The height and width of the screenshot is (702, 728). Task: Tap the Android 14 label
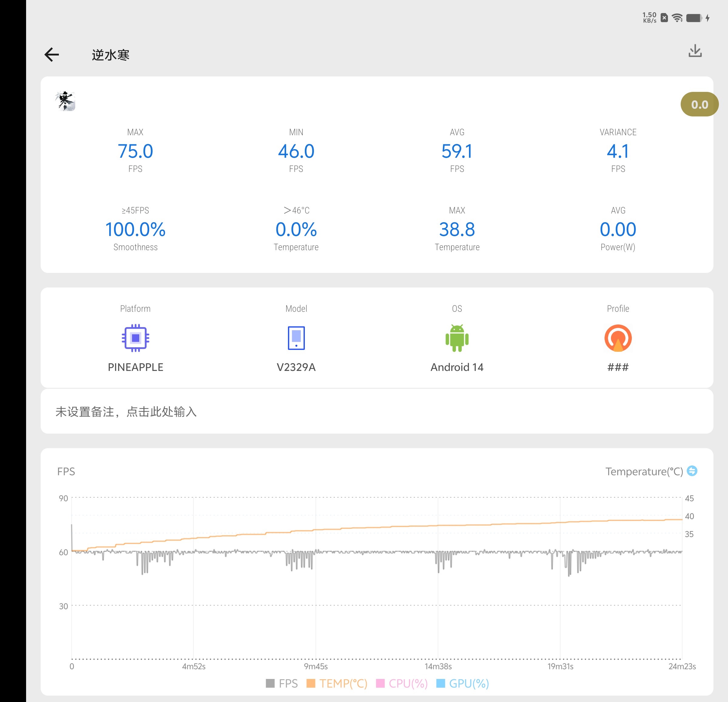pos(457,367)
